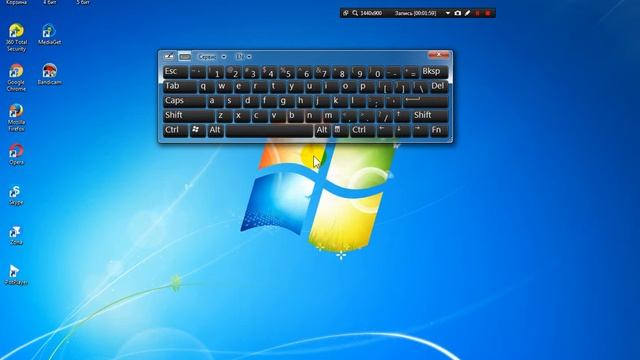Select the keyboard input mode icon
The height and width of the screenshot is (360, 640).
pyautogui.click(x=185, y=56)
